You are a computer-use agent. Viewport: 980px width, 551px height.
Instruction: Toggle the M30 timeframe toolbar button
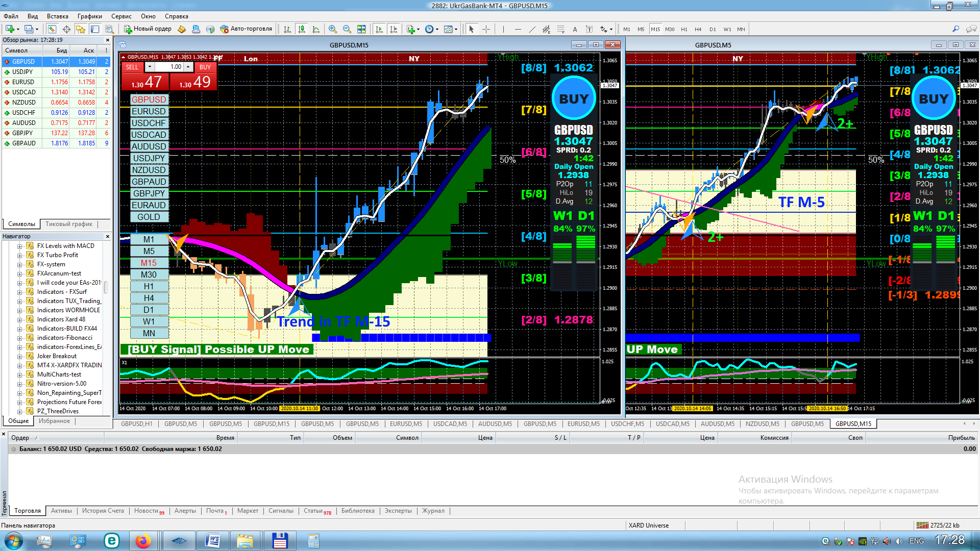[670, 29]
